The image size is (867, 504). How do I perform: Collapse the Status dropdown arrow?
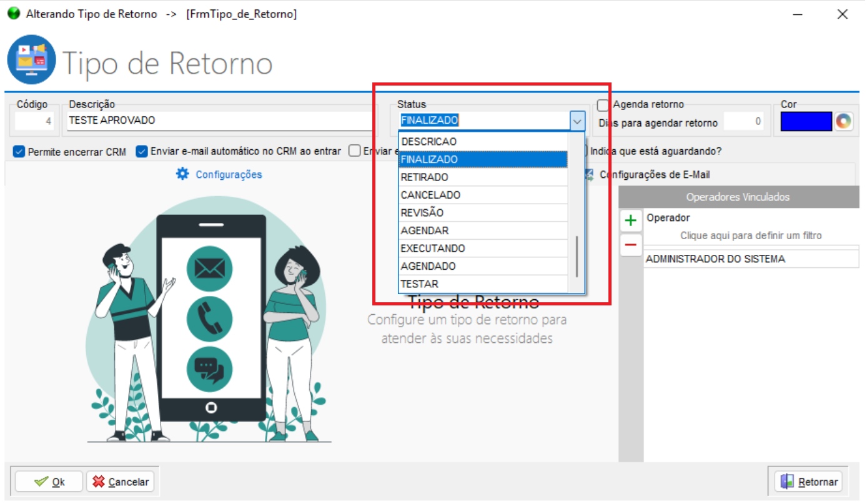(x=577, y=121)
